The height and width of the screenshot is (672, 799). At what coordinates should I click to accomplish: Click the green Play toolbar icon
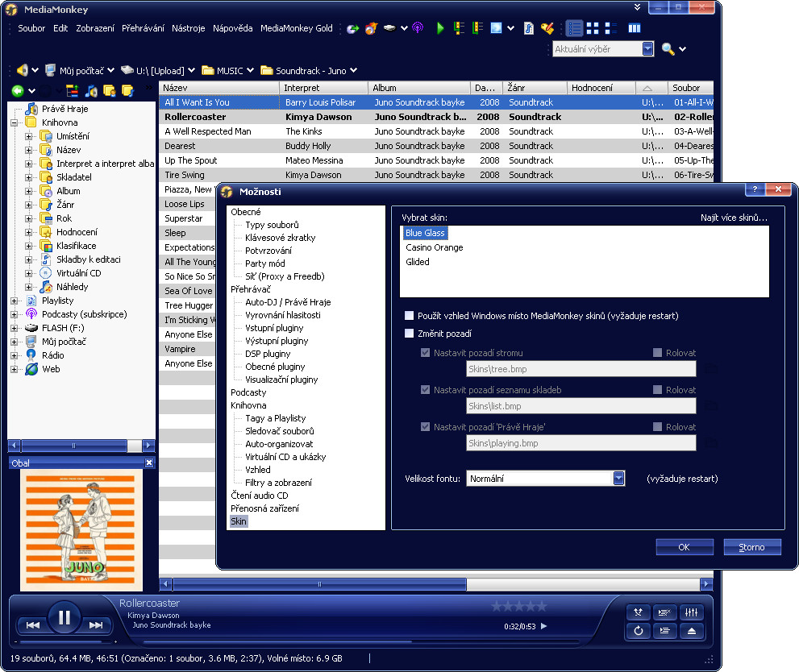tap(440, 28)
